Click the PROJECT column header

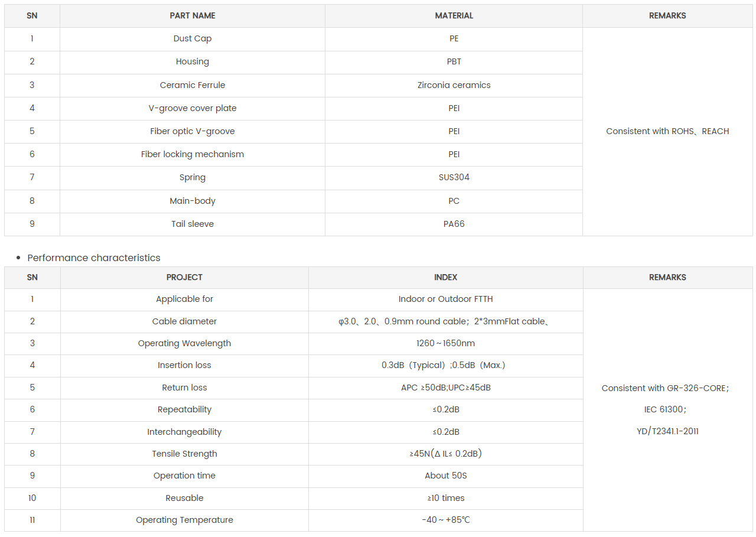click(x=184, y=277)
